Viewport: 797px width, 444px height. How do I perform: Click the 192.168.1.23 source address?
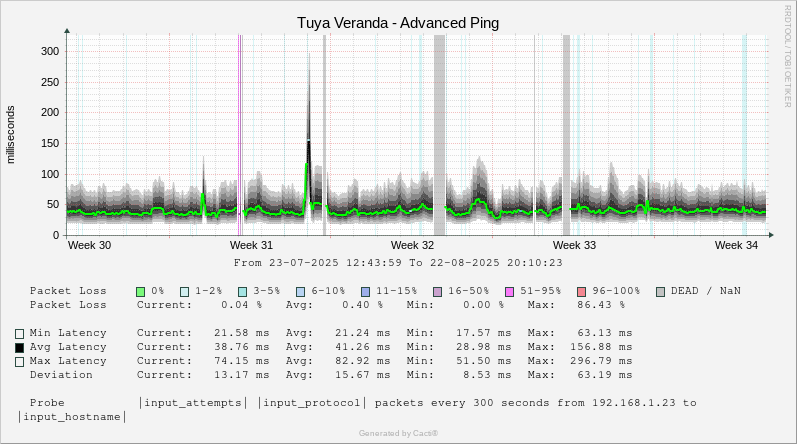pyautogui.click(x=634, y=403)
